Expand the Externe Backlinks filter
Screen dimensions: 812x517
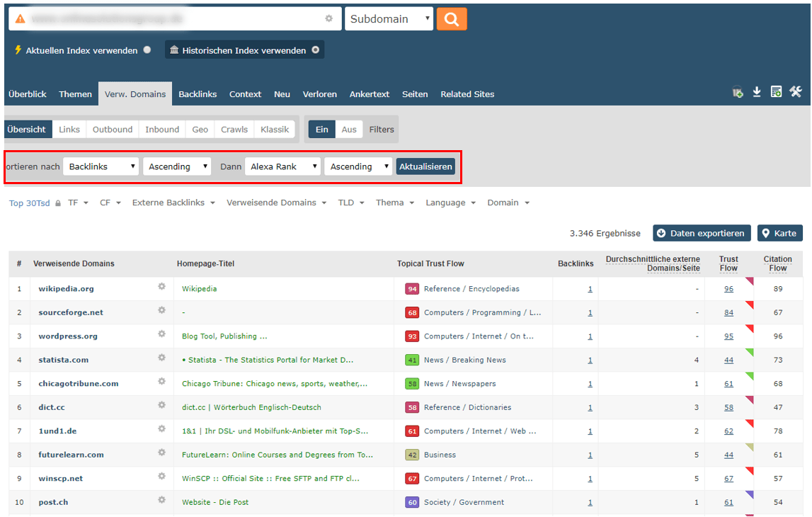(173, 203)
